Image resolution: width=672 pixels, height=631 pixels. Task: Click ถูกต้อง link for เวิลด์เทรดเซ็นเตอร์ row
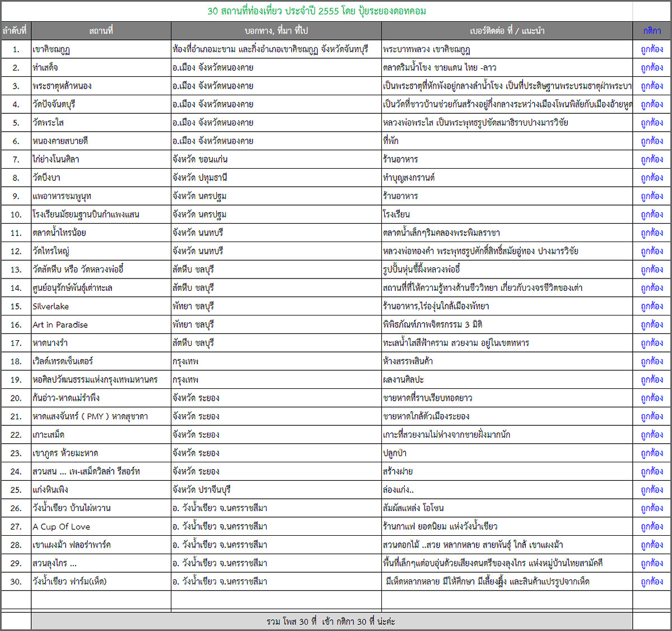tap(652, 361)
